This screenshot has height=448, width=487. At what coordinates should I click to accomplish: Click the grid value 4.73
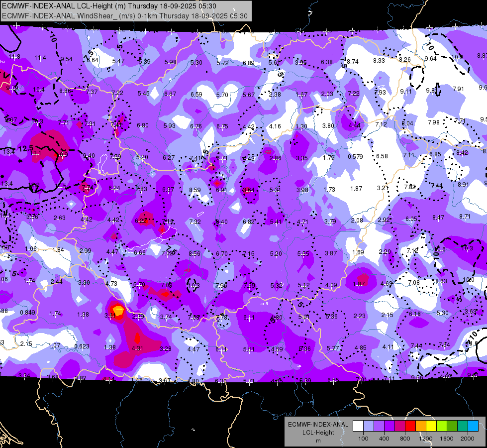(x=111, y=283)
